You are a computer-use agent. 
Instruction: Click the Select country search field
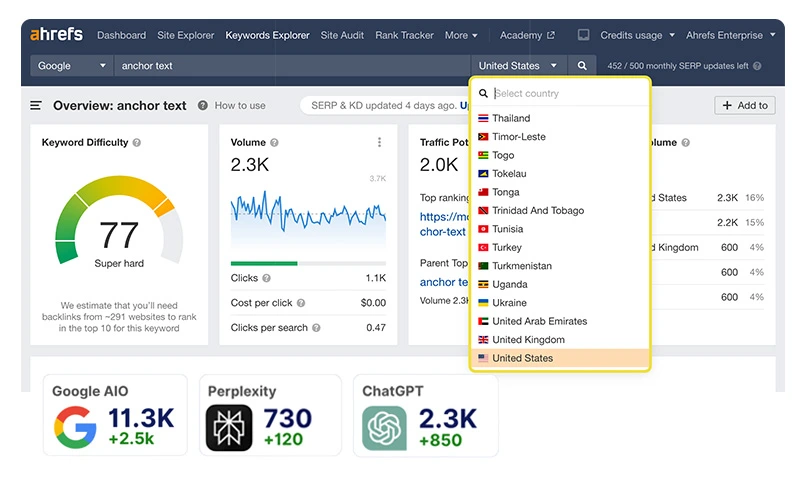(565, 94)
